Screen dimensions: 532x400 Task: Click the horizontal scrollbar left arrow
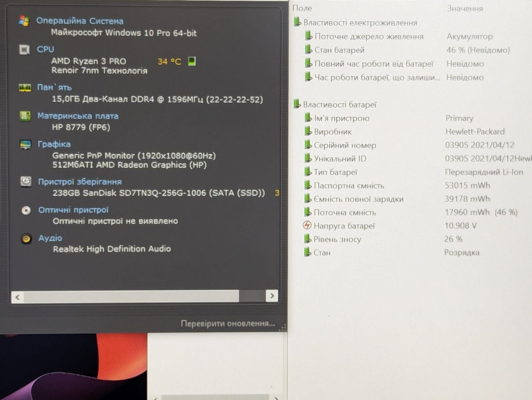[17, 297]
